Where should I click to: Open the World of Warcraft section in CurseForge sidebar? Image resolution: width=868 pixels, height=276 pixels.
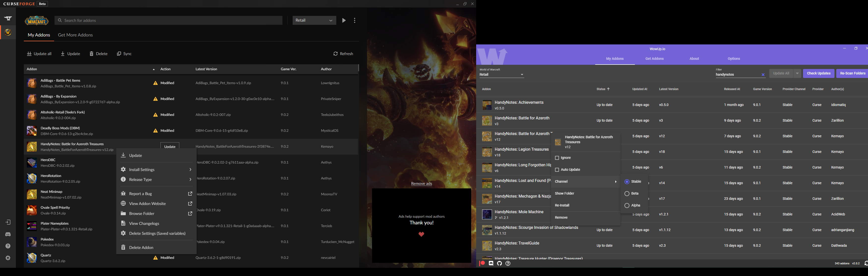pyautogui.click(x=8, y=32)
